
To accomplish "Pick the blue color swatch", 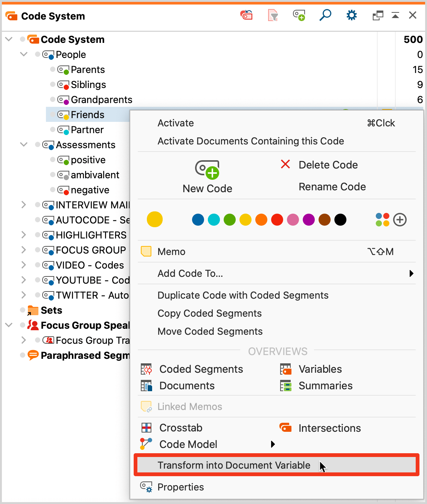I will pyautogui.click(x=198, y=220).
